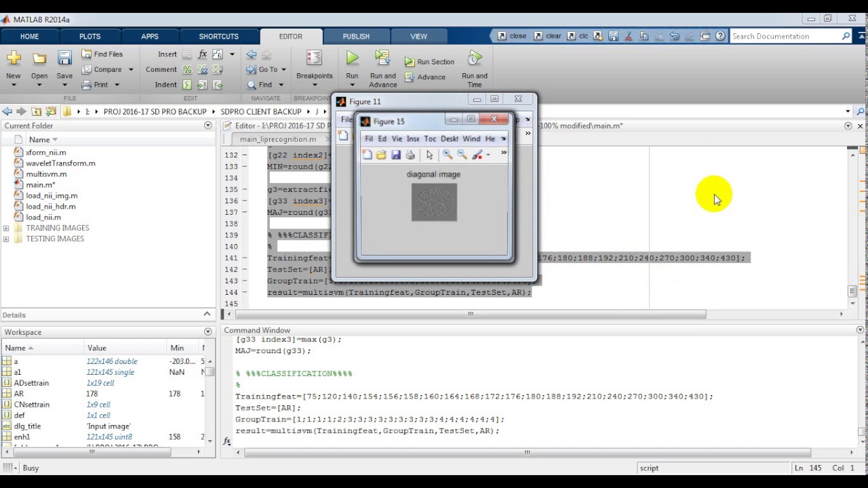This screenshot has height=488, width=868.
Task: Open Figure 15 Inse menu
Action: point(413,139)
